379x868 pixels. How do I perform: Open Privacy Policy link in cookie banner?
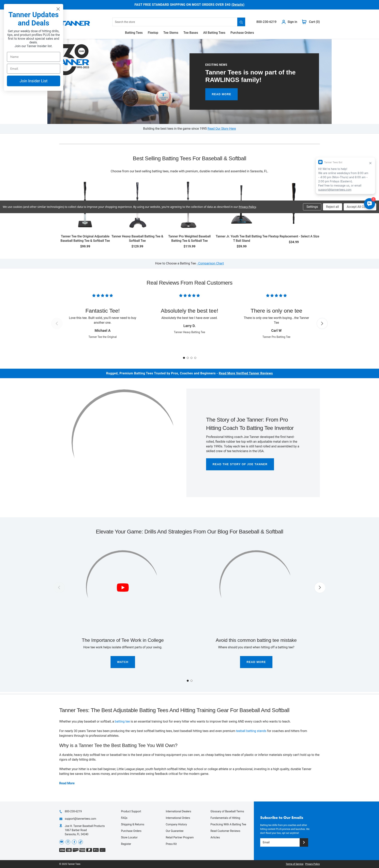click(x=247, y=207)
